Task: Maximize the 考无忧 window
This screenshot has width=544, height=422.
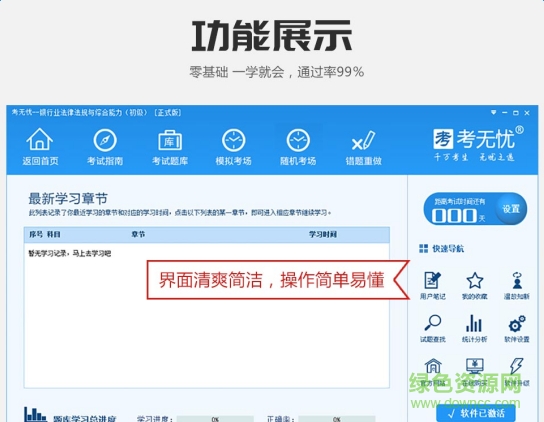Action: 516,113
